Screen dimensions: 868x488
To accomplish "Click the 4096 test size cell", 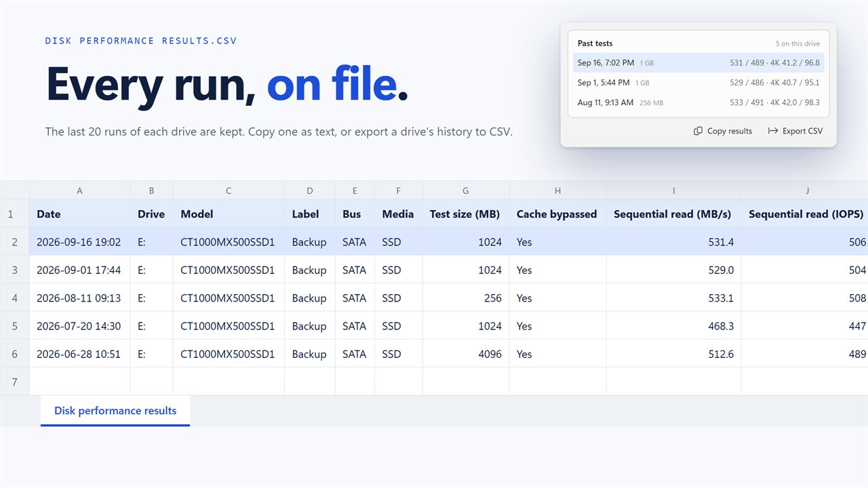I will click(x=465, y=354).
